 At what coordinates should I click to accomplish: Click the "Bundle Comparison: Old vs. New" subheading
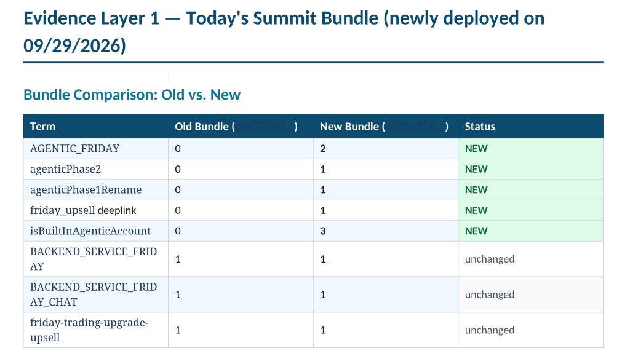(132, 95)
